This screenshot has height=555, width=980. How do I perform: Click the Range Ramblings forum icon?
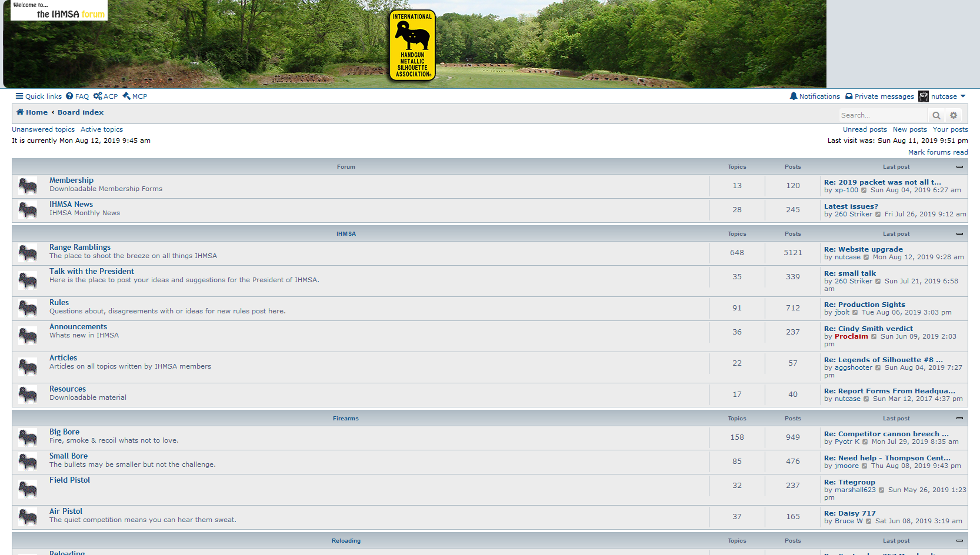tap(28, 253)
